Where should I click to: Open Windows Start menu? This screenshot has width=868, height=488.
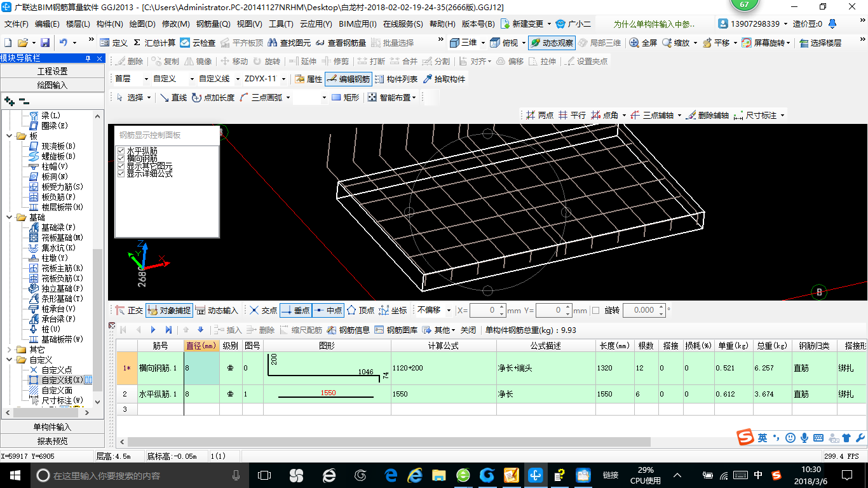point(14,475)
